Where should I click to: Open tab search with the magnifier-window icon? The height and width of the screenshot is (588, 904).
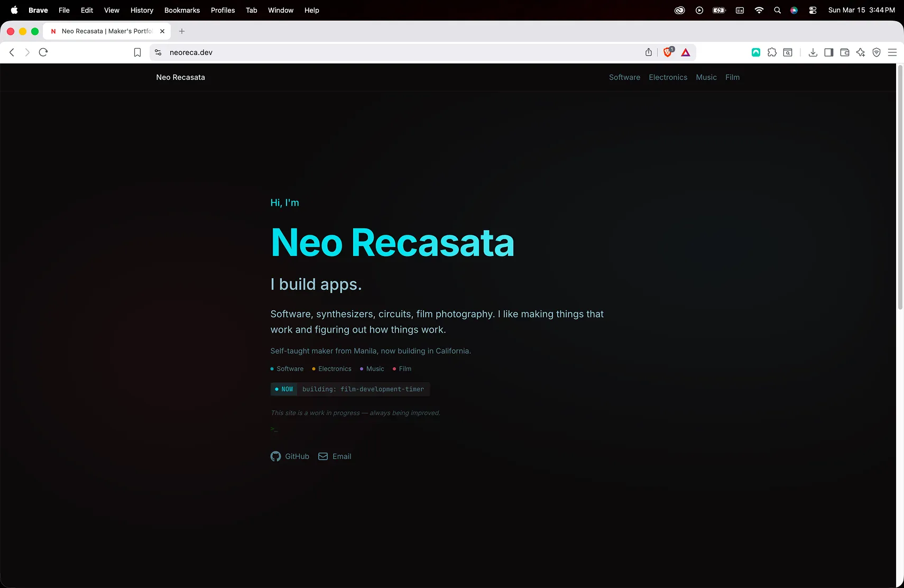click(x=787, y=52)
